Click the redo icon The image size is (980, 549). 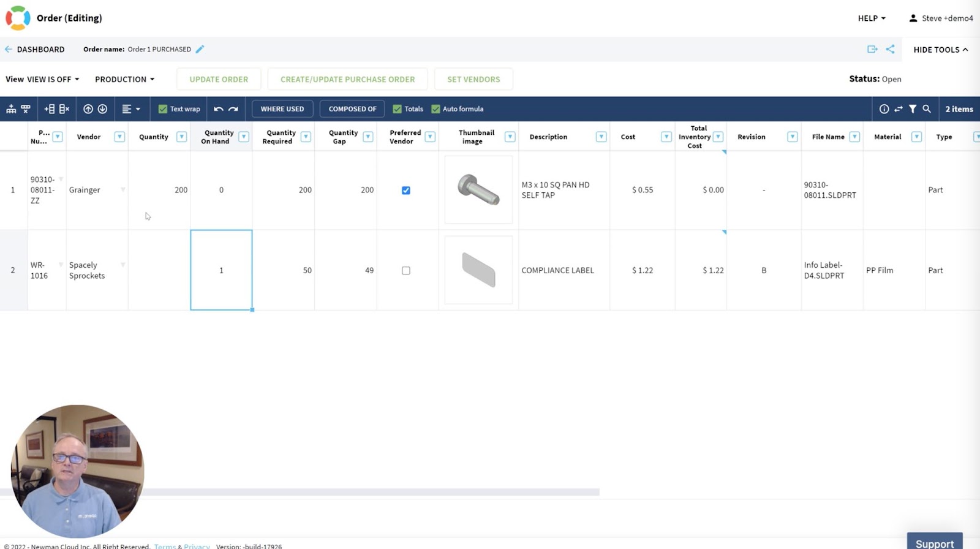tap(233, 109)
